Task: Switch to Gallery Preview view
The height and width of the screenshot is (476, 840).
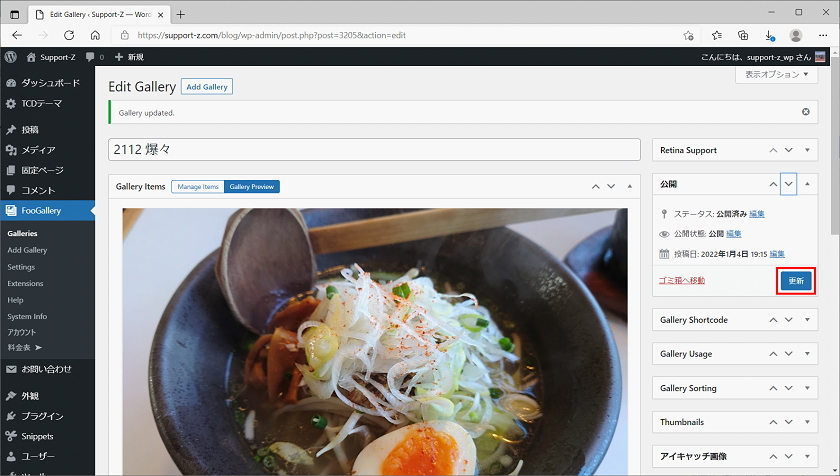Action: pyautogui.click(x=252, y=187)
